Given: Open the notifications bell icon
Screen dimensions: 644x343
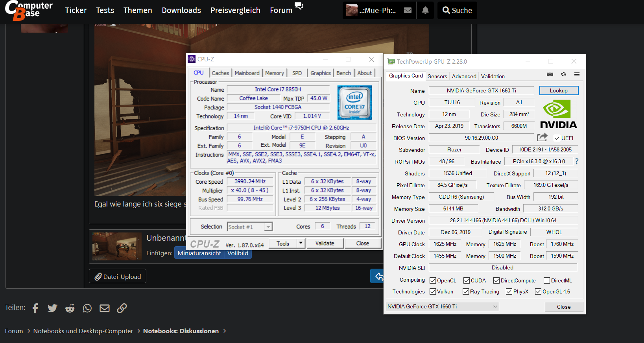Looking at the screenshot, I should pos(425,10).
